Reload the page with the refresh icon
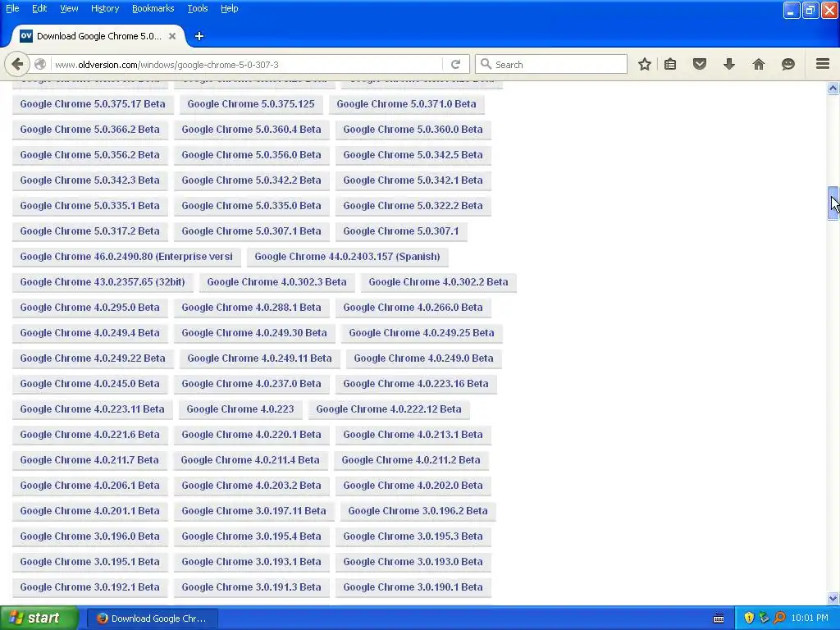The image size is (840, 630). (456, 64)
